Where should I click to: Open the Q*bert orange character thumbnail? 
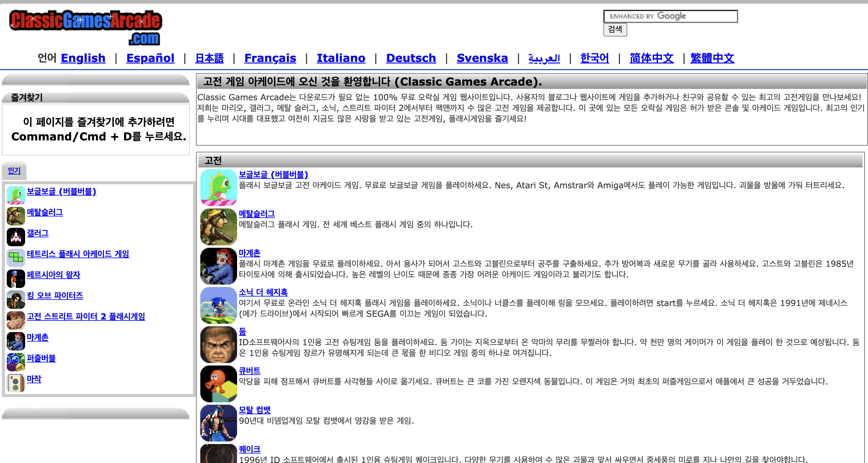[x=218, y=383]
